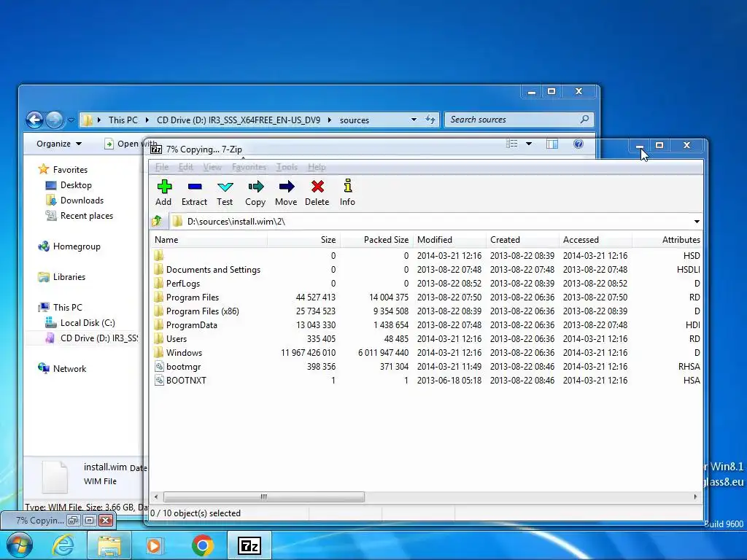Select the Program Files (x86) folder
Image resolution: width=747 pixels, height=560 pixels.
[426, 311]
